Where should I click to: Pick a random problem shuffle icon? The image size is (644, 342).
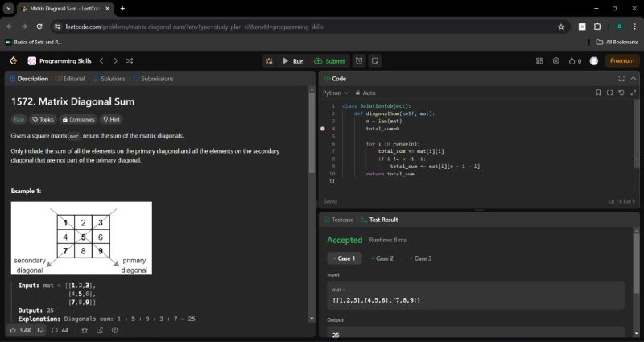pos(130,61)
